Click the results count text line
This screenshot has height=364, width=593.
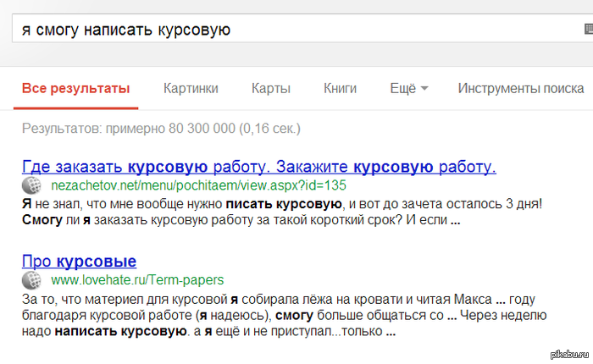click(x=161, y=129)
